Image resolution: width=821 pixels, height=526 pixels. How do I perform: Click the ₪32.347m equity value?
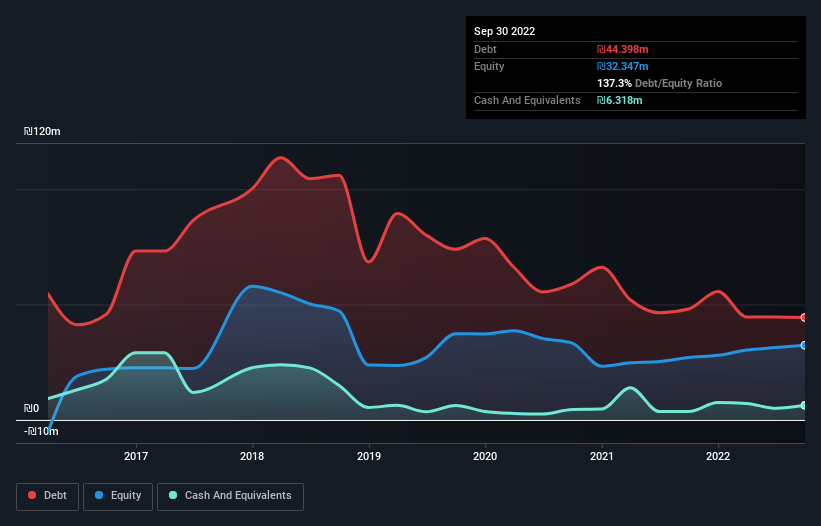click(623, 66)
